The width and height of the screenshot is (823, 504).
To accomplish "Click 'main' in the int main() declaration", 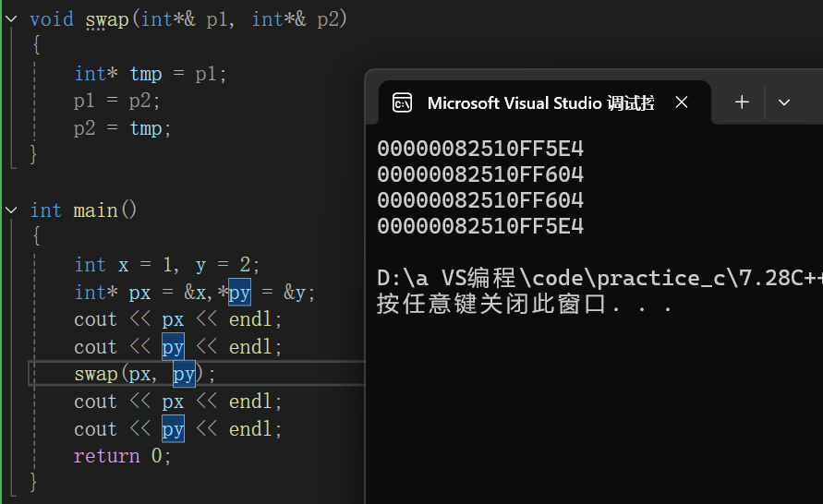I will click(x=95, y=210).
